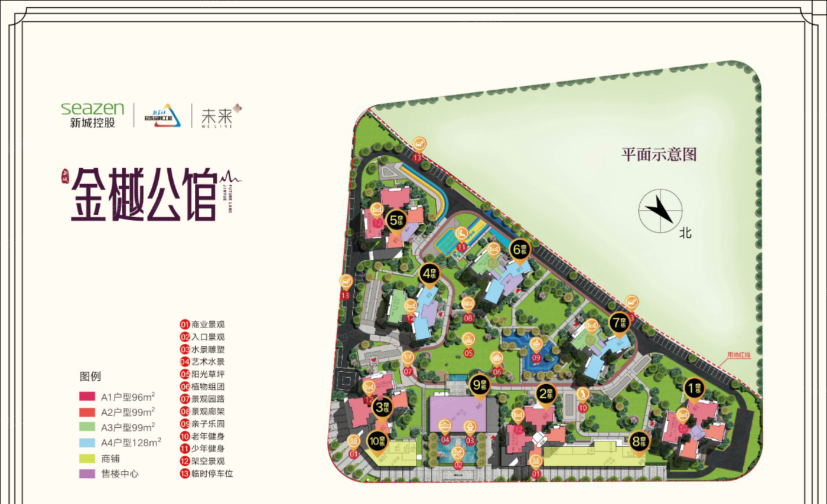The image size is (827, 504).
Task: Click the 12 pin next to 5栋
Action: pos(377,215)
